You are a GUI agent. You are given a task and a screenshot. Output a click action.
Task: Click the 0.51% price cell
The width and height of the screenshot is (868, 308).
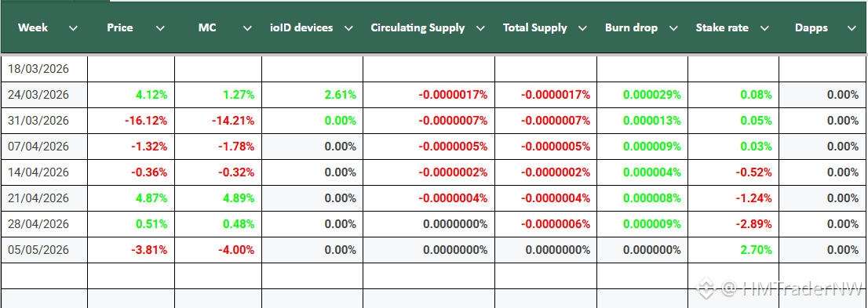click(x=131, y=224)
